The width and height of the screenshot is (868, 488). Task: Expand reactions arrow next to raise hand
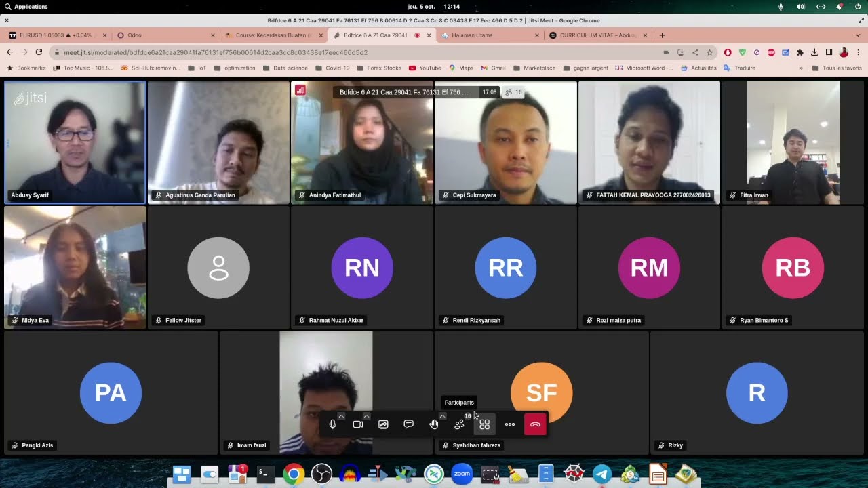coord(442,416)
